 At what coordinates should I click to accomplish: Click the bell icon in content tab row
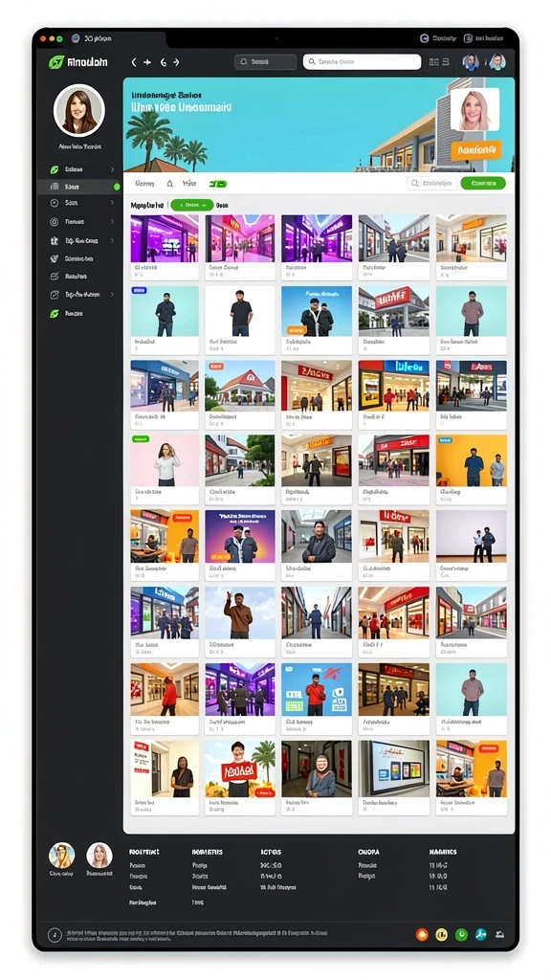tap(169, 183)
